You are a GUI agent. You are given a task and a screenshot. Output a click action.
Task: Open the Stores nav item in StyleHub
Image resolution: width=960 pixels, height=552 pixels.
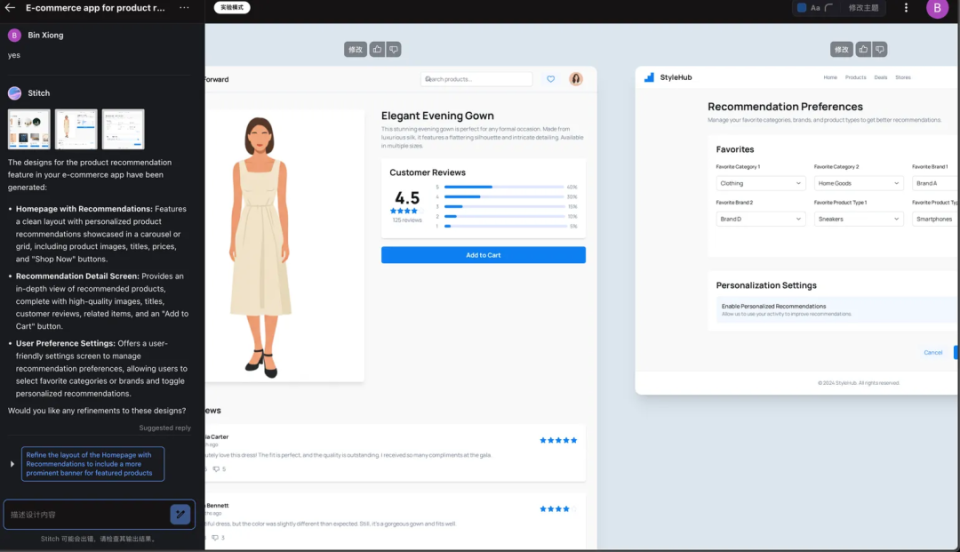pos(903,78)
